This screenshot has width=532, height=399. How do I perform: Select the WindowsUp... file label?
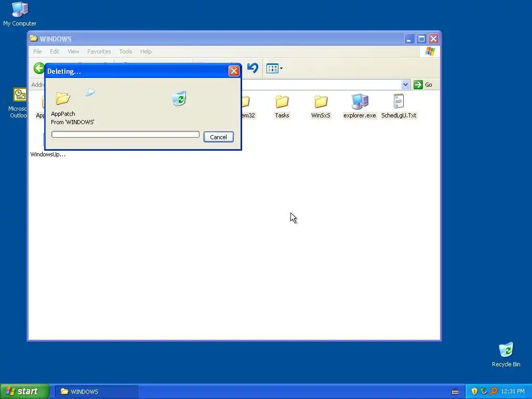(x=48, y=154)
